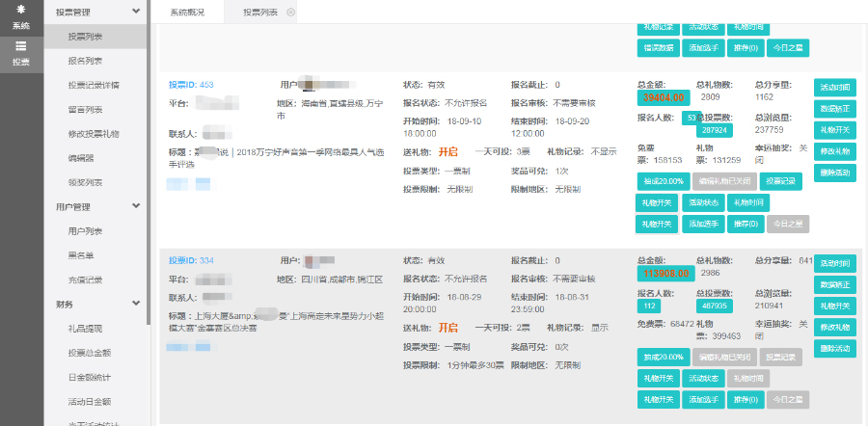
Task: Click the 287924 total votes badge
Action: (x=715, y=130)
